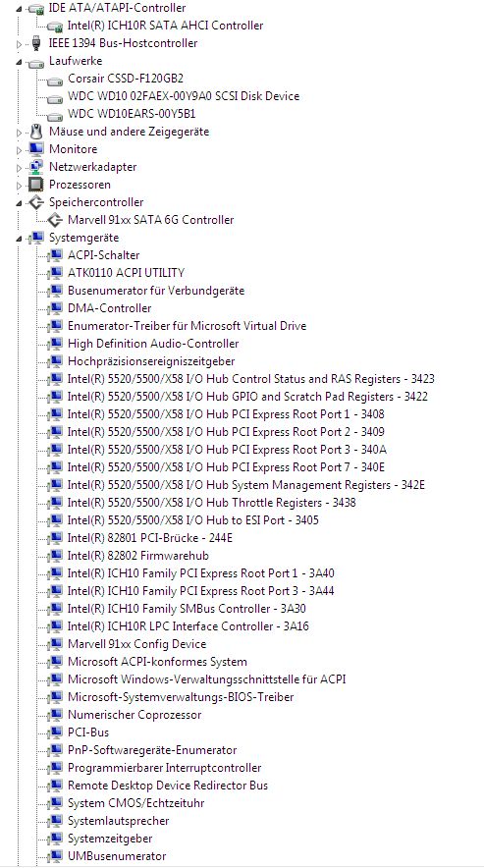Click the Systemlautsprecher device icon
This screenshot has width=484, height=868.
55,821
